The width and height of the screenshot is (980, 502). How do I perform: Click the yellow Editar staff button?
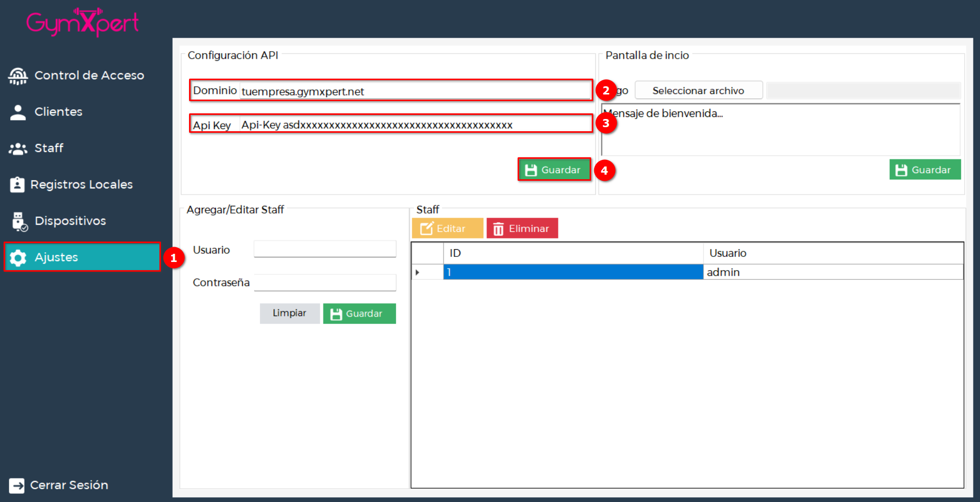pyautogui.click(x=447, y=228)
